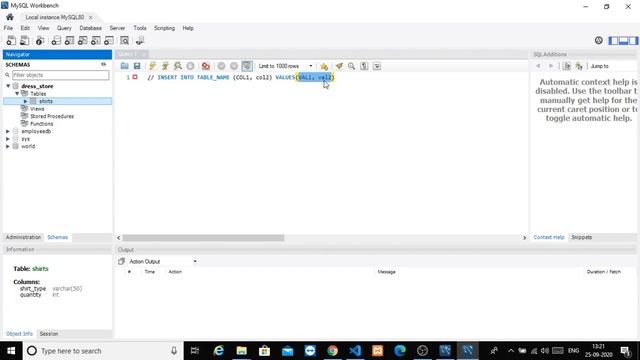Screen dimensions: 640x360
Task: Search table data using the magnifier toolbar icon
Action: coord(124,40)
